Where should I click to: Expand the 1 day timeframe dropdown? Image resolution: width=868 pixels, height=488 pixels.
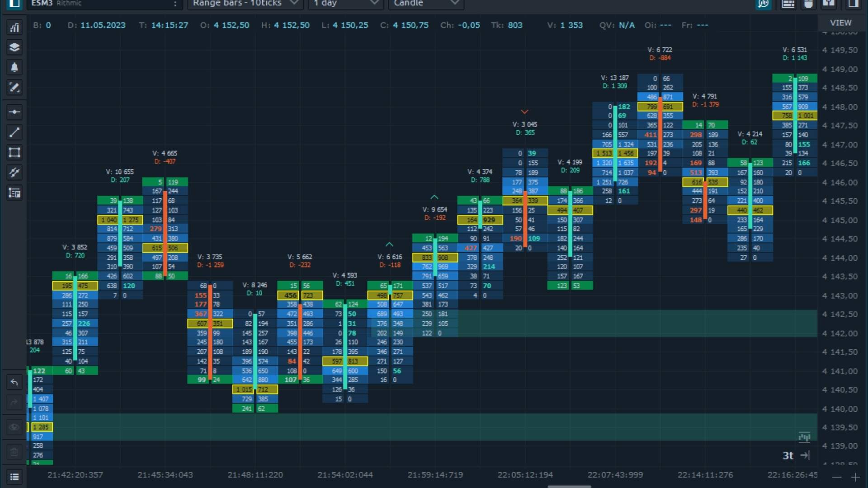345,3
